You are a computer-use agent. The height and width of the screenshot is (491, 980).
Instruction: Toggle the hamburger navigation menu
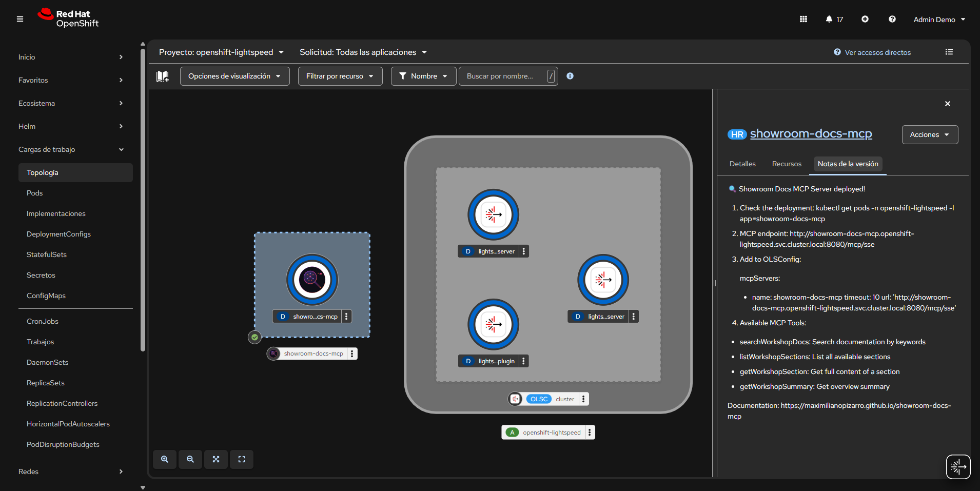pyautogui.click(x=21, y=19)
